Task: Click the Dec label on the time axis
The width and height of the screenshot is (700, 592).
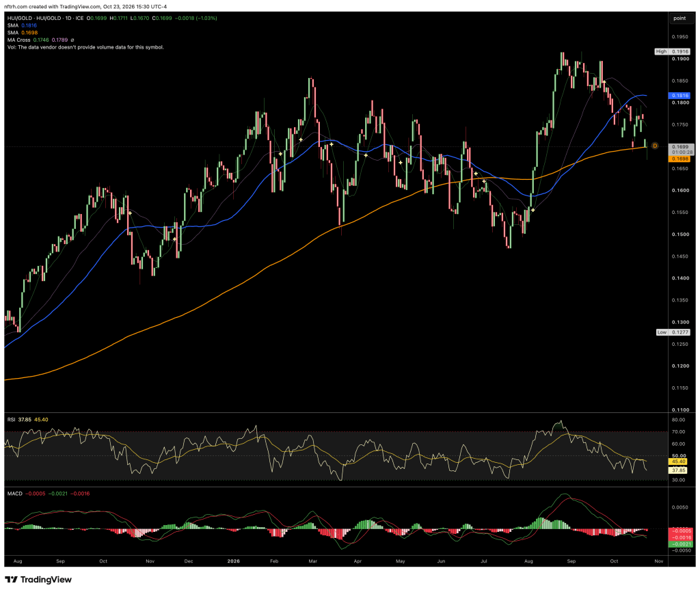Action: click(x=189, y=561)
